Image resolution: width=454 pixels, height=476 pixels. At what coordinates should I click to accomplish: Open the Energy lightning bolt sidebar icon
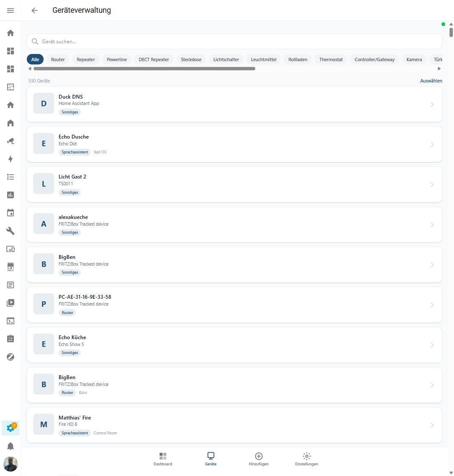click(11, 159)
